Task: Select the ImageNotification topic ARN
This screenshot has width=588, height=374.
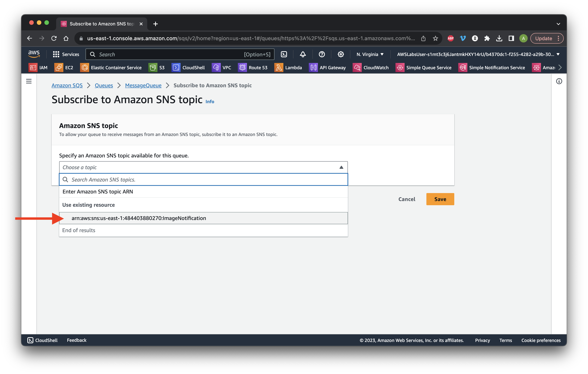Action: point(203,218)
